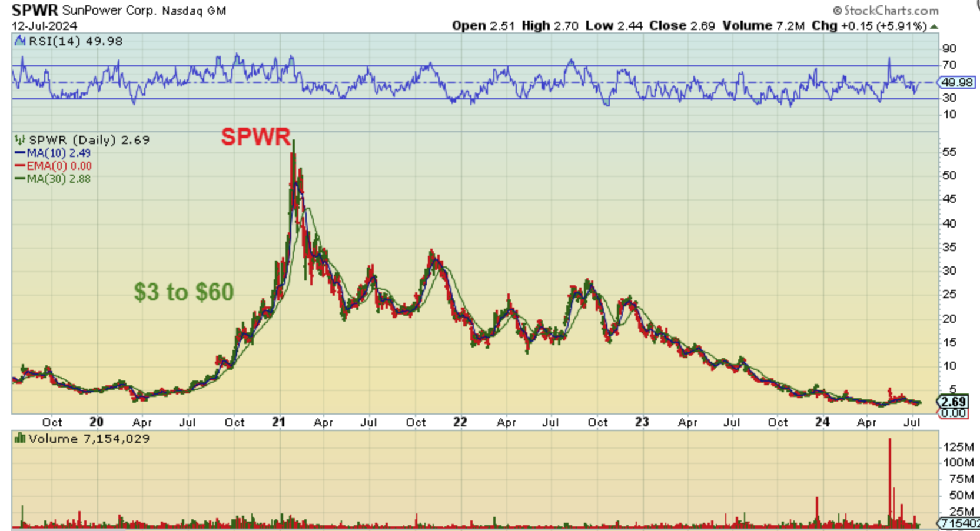Click the Nasdaq GM exchange label
The image size is (980, 531).
(x=194, y=11)
